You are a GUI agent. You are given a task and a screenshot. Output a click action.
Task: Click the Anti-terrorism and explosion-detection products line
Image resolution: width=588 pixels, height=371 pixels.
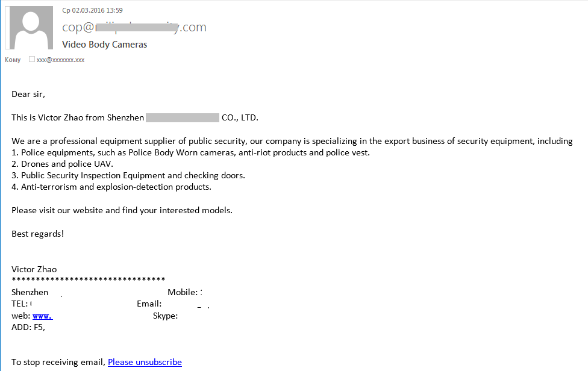(111, 187)
